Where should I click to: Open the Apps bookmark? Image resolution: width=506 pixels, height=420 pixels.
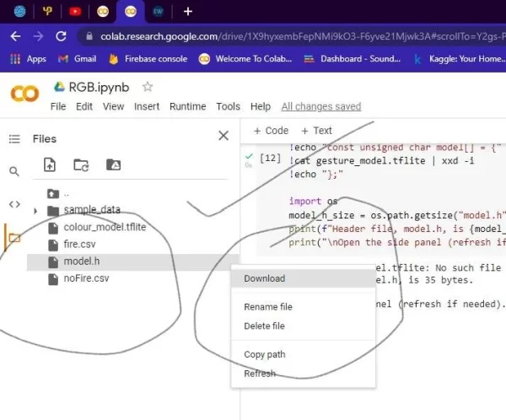(28, 59)
